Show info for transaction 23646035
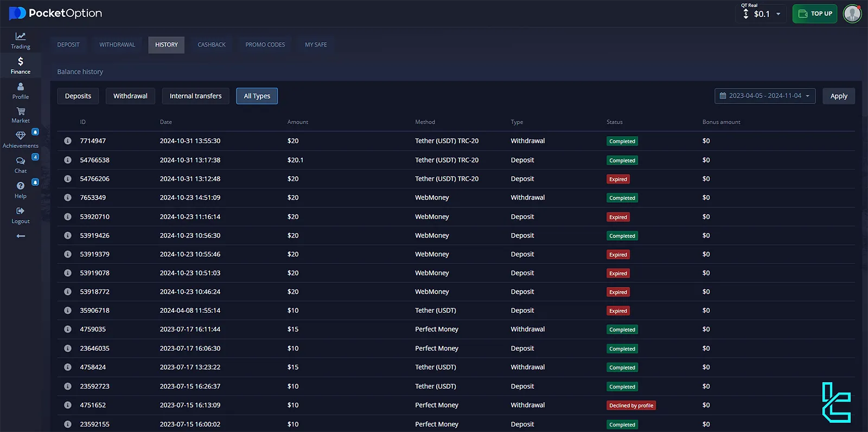 coord(68,349)
